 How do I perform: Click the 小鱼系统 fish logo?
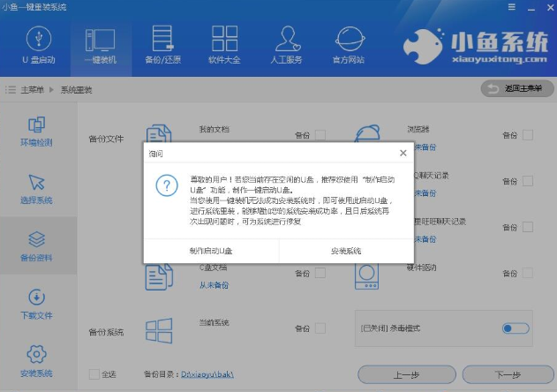(423, 46)
